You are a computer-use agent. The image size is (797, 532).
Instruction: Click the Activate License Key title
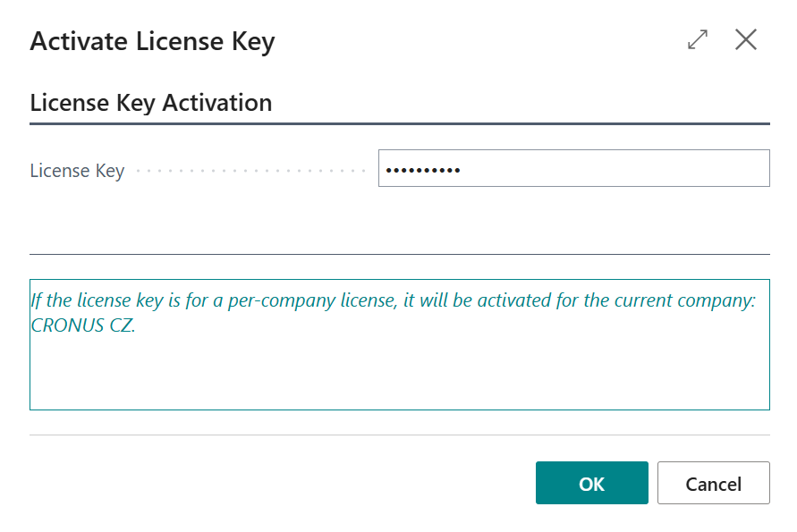pos(152,41)
